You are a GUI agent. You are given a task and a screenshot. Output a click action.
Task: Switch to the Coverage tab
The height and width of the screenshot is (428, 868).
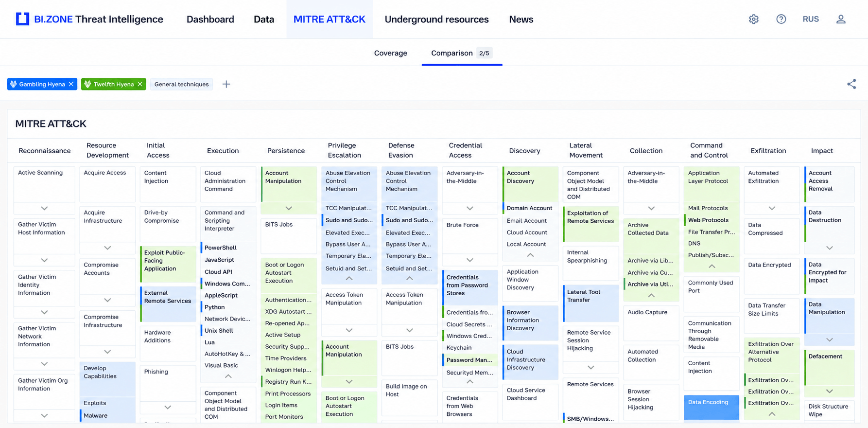click(x=391, y=53)
